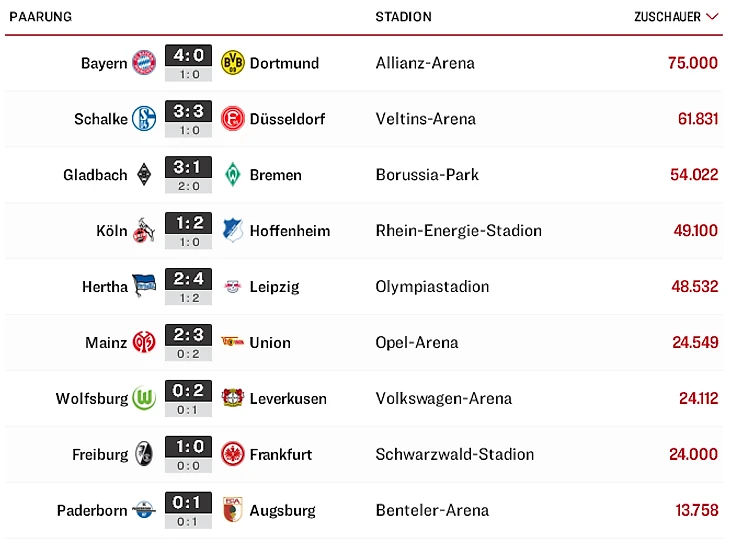
Task: Open the Schalke club emblem
Action: (x=144, y=119)
